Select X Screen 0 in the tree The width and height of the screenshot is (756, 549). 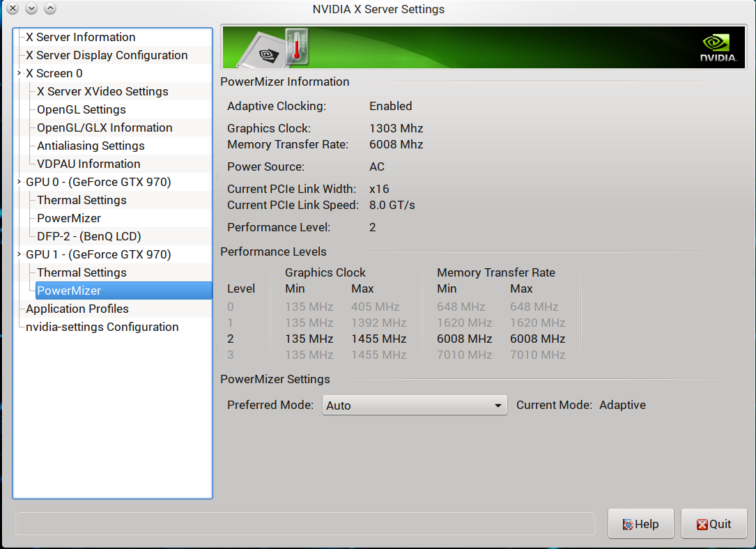pyautogui.click(x=54, y=73)
